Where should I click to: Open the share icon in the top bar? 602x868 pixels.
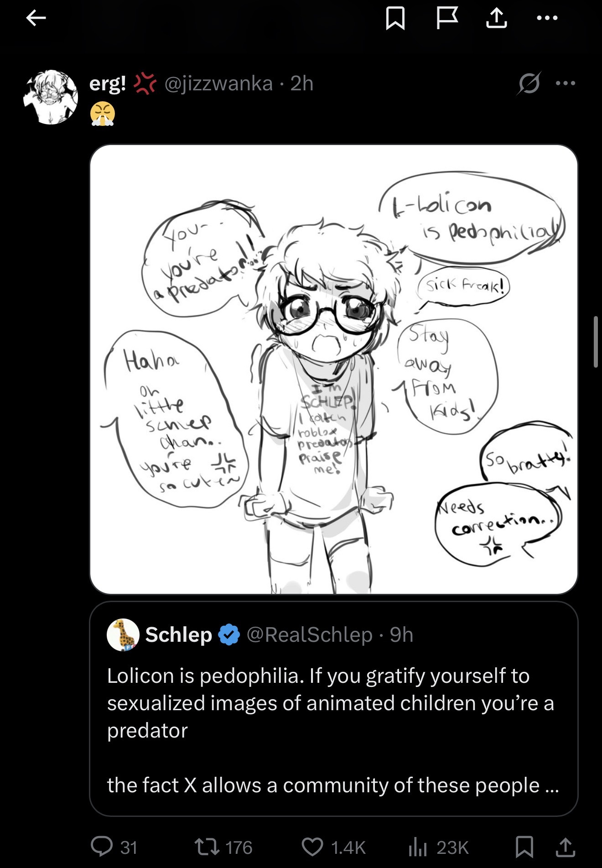(496, 19)
